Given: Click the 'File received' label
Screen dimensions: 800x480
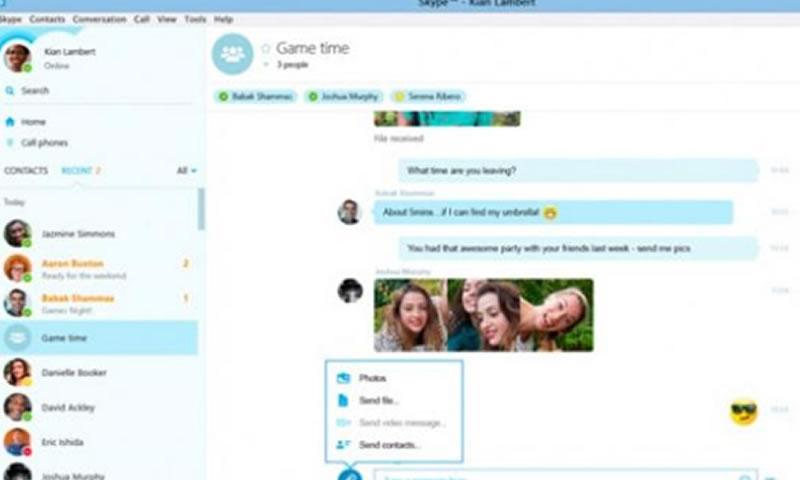Looking at the screenshot, I should 398,138.
